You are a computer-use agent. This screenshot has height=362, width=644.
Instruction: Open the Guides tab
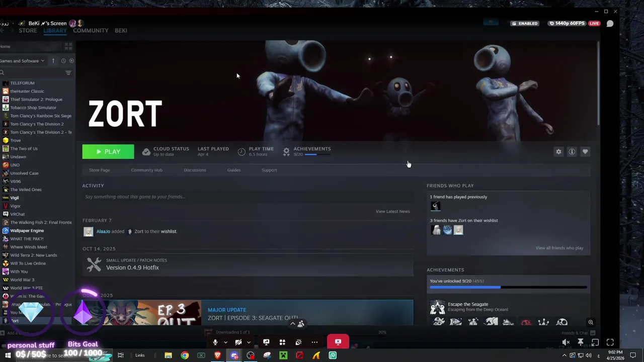click(234, 170)
